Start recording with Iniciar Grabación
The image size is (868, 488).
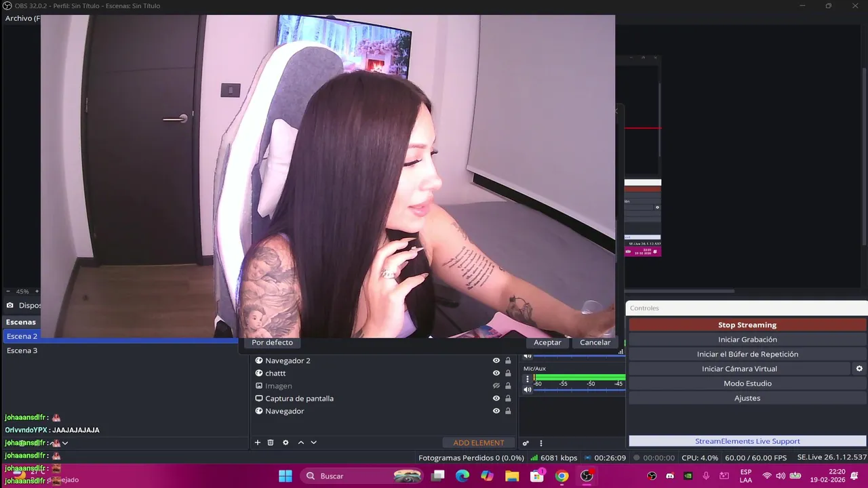pos(747,340)
